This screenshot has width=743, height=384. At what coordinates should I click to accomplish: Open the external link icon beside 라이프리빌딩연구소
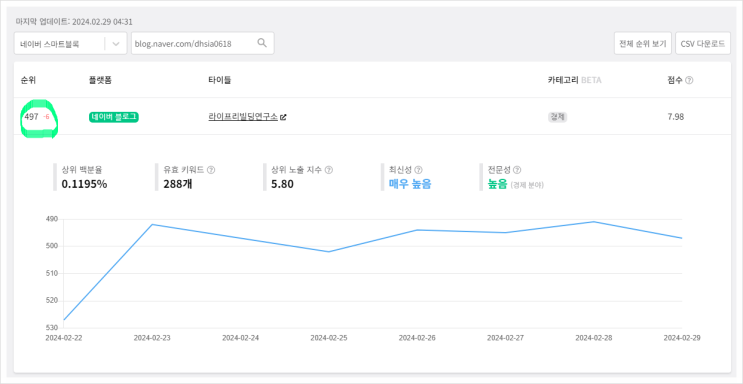(283, 117)
